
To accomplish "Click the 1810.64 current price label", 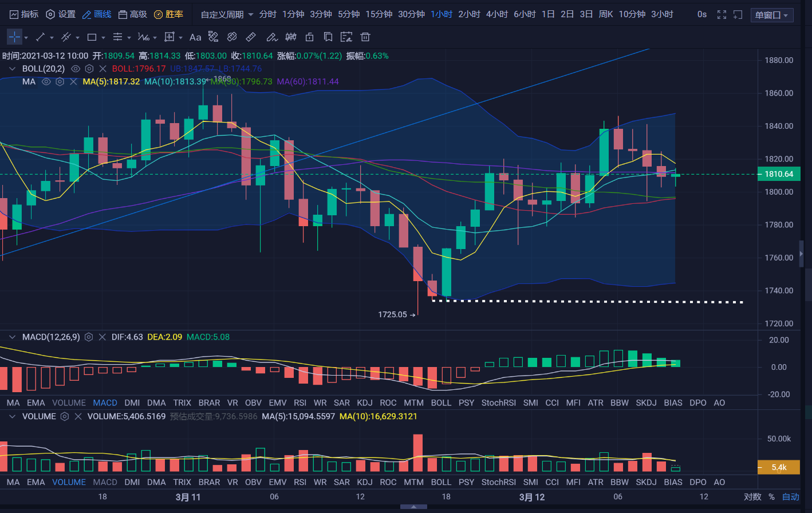I will 778,174.
